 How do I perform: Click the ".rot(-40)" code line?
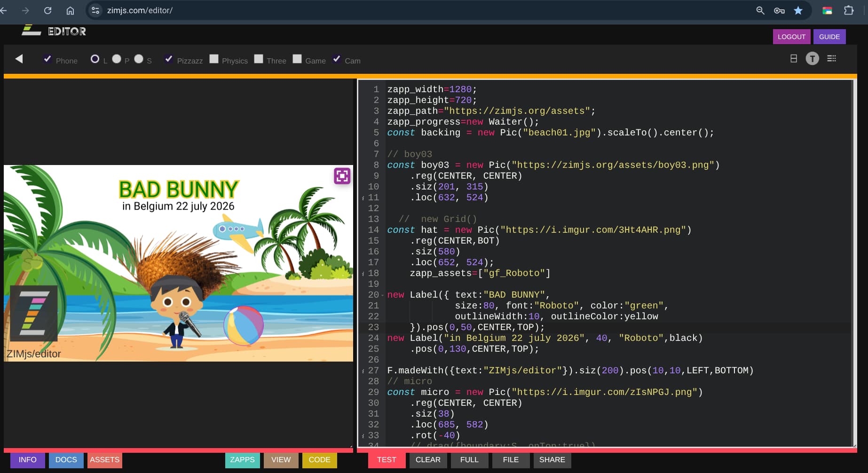coord(435,435)
